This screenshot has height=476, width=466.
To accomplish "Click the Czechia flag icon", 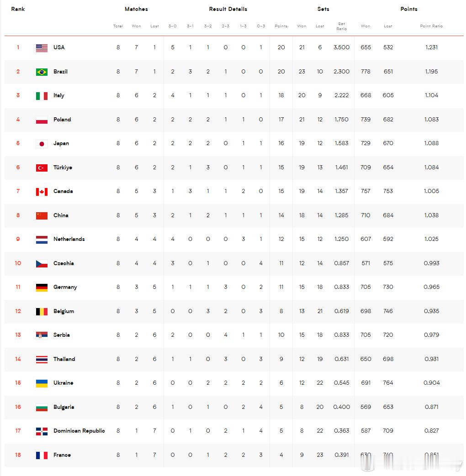I will [42, 264].
